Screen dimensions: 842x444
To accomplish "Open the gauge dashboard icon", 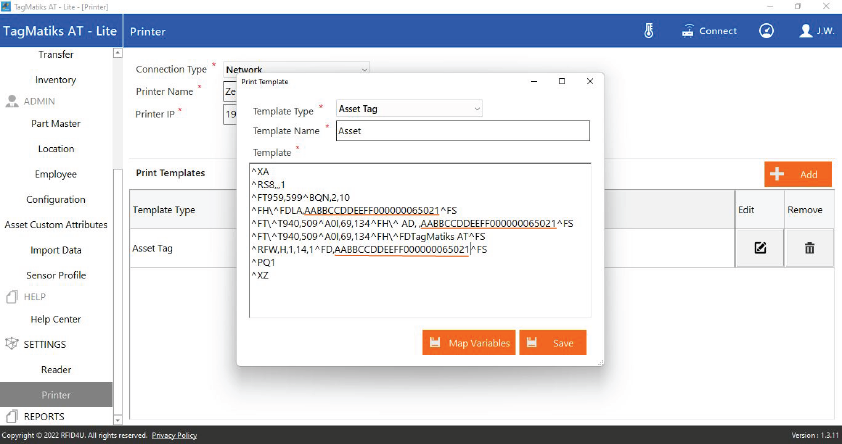I will [766, 31].
